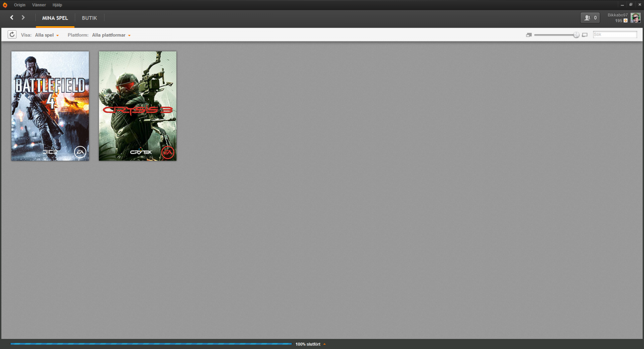Restore down the Origin window
This screenshot has height=349, width=644.
tap(631, 5)
